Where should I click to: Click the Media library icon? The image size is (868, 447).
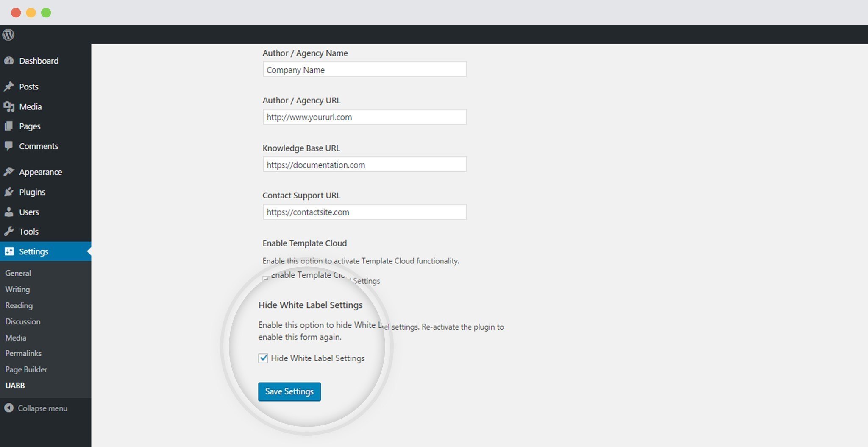(9, 106)
